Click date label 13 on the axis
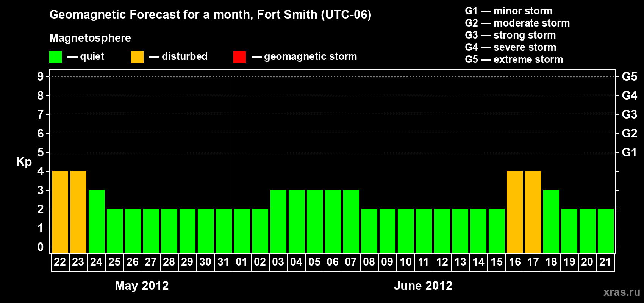Viewport: 644px width, 303px height. point(460,262)
